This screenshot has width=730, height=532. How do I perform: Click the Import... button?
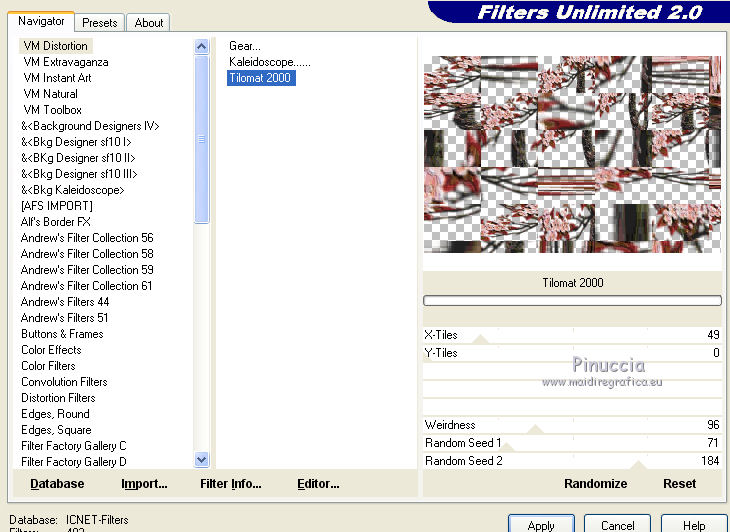click(144, 484)
